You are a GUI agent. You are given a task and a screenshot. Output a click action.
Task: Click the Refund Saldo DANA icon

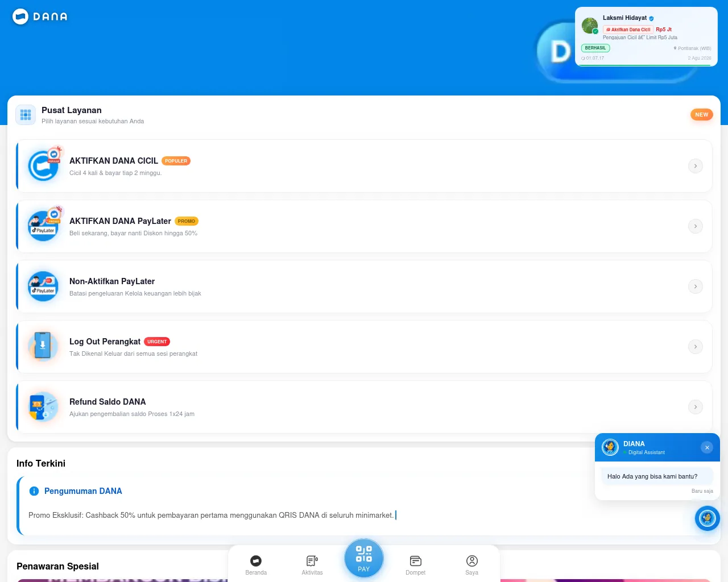44,406
